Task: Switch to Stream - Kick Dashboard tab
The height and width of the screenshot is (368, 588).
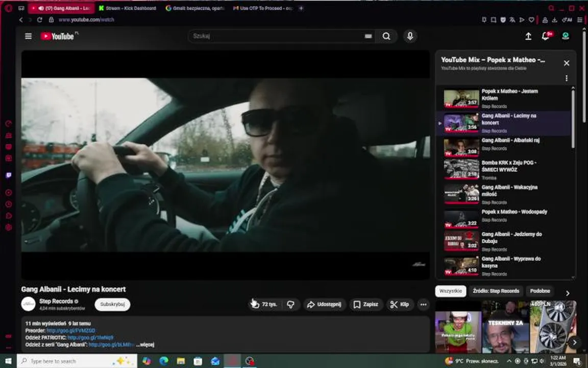Action: point(128,8)
